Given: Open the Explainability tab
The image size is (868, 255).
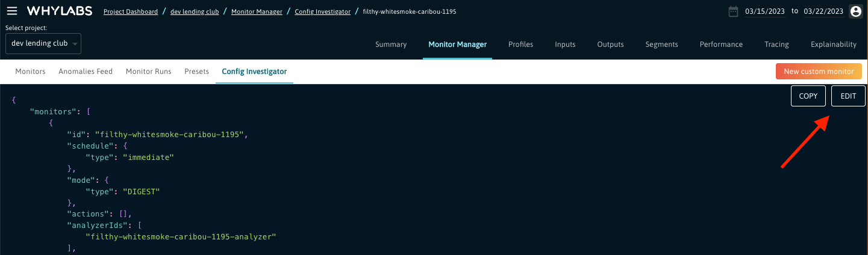Looking at the screenshot, I should click(x=834, y=44).
